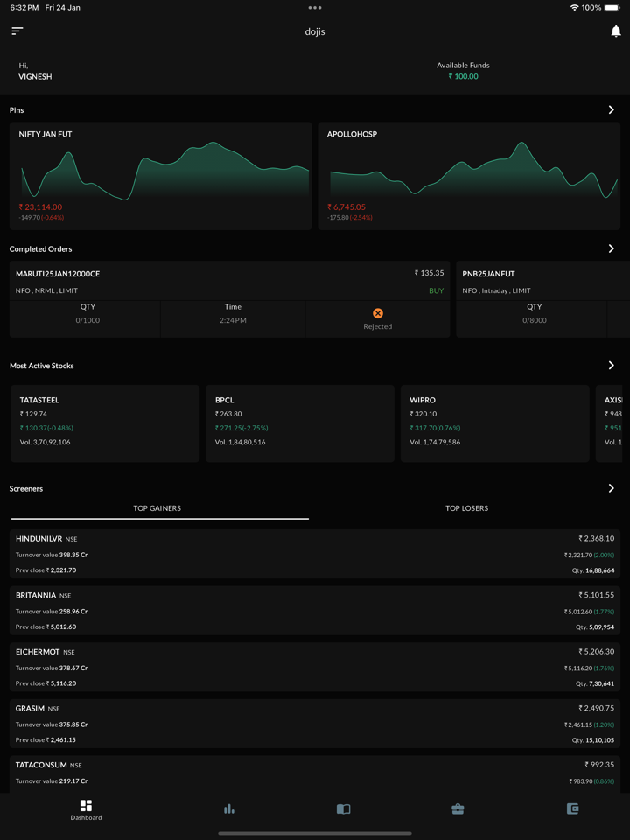The width and height of the screenshot is (630, 840).
Task: Tap the notification bell icon
Action: coord(615,31)
